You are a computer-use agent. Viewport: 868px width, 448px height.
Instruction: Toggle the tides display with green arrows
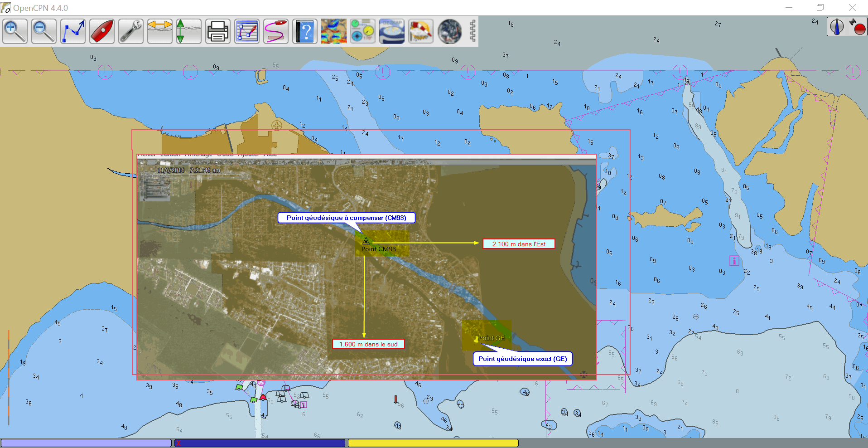189,31
